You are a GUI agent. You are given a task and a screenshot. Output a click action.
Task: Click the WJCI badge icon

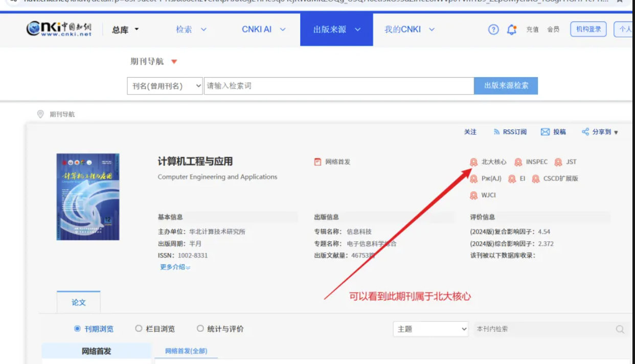(x=474, y=195)
